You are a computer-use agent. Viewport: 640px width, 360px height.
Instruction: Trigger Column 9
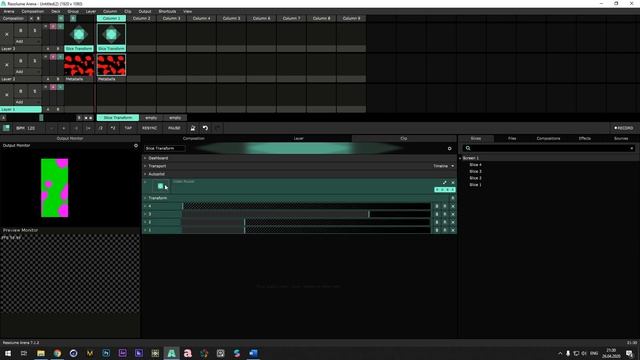click(351, 18)
